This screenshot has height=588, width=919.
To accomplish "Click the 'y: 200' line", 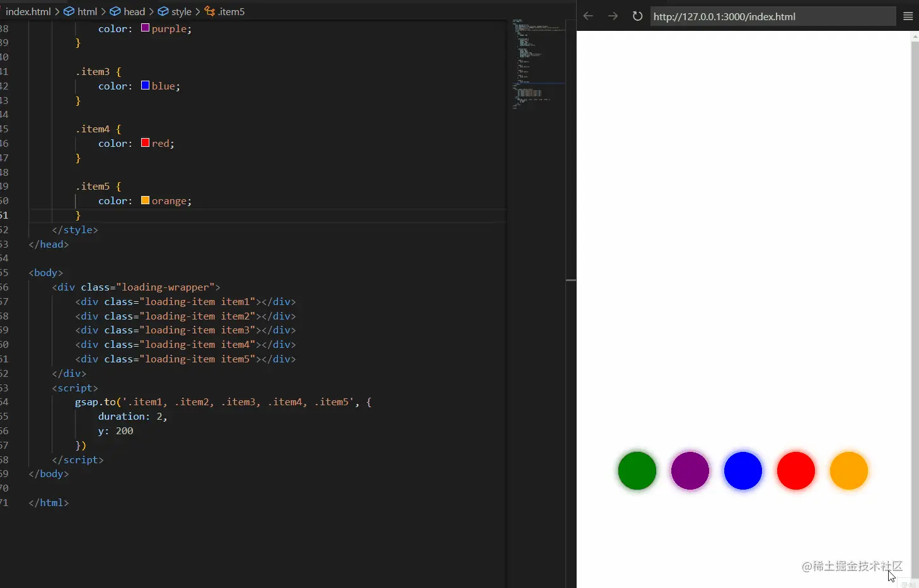I will tap(115, 431).
